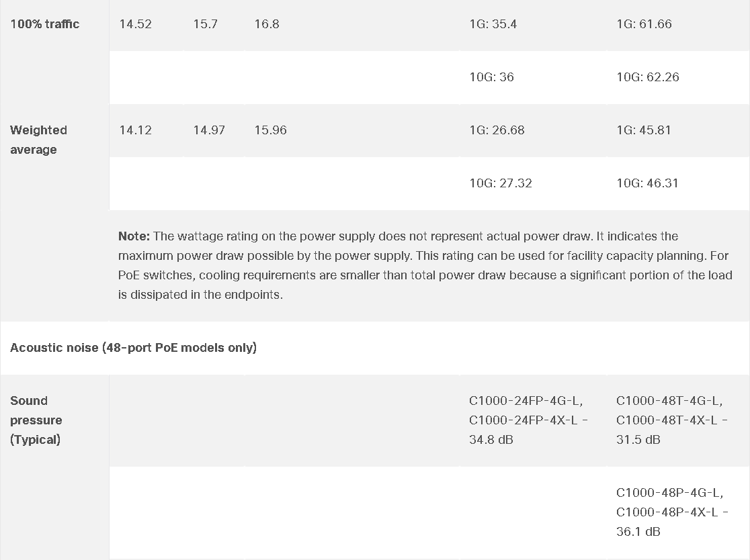Click the Note paragraph about wattage rating

pyautogui.click(x=425, y=265)
